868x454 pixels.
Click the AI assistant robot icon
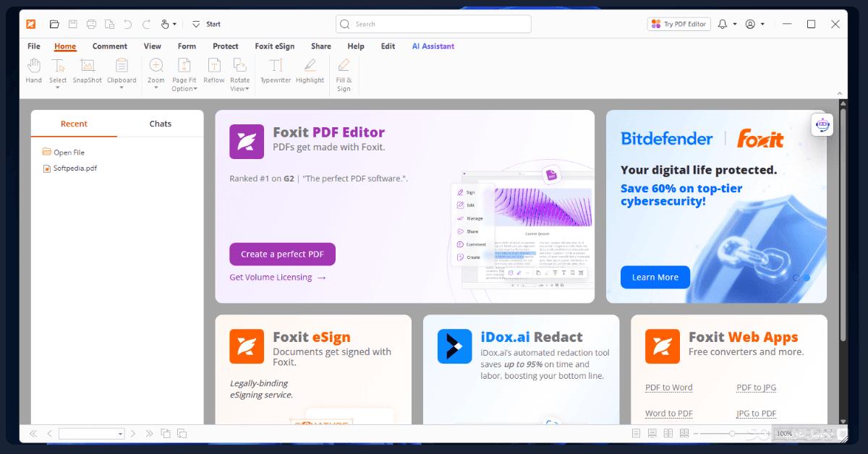coord(822,124)
